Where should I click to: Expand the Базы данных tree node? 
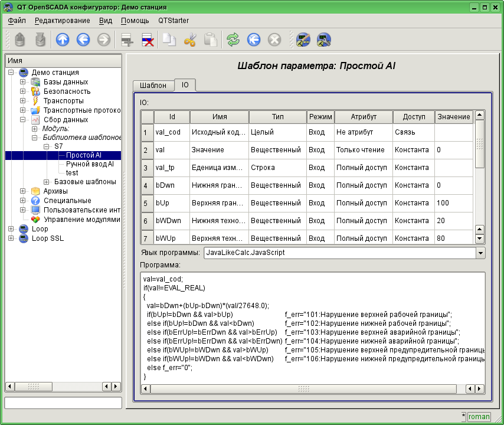[22, 82]
